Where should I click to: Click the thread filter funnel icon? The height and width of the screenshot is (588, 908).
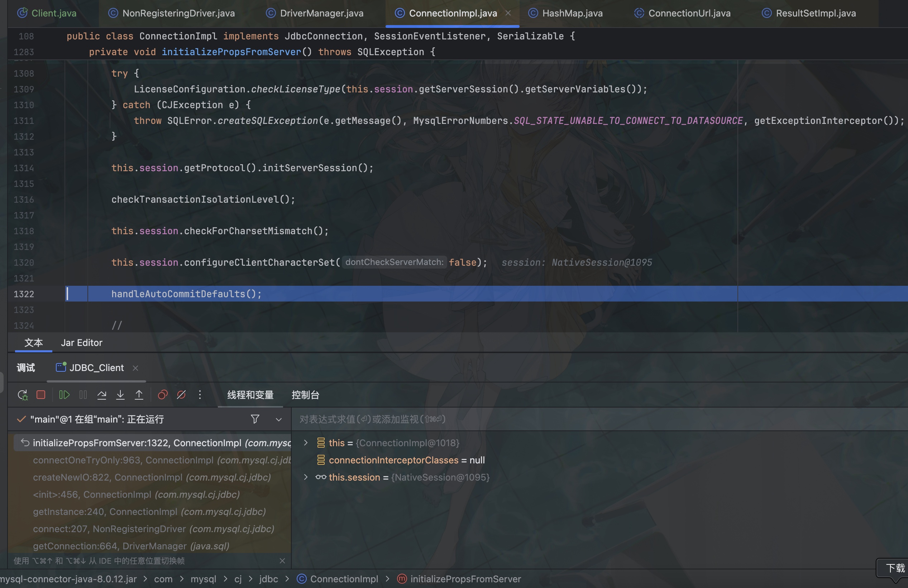255,419
